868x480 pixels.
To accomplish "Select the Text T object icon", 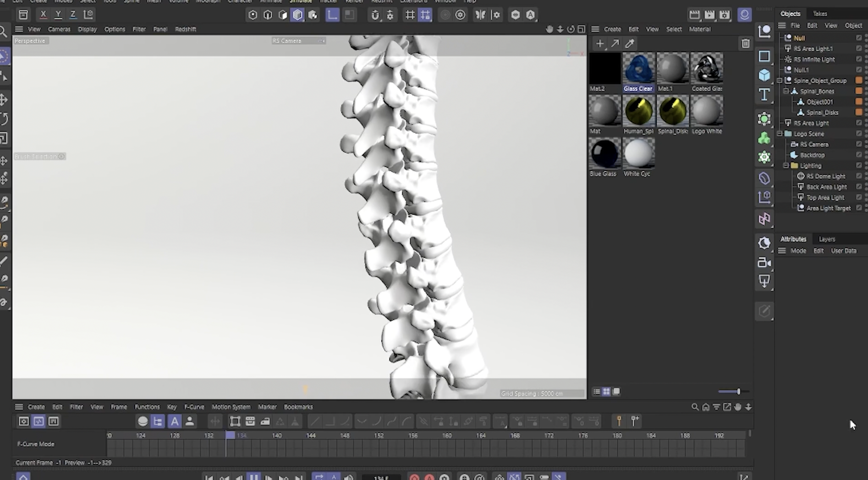I will 764,94.
